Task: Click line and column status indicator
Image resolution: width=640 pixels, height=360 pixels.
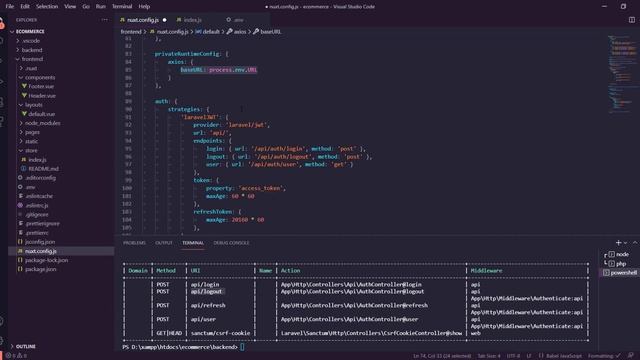Action: (x=442, y=356)
